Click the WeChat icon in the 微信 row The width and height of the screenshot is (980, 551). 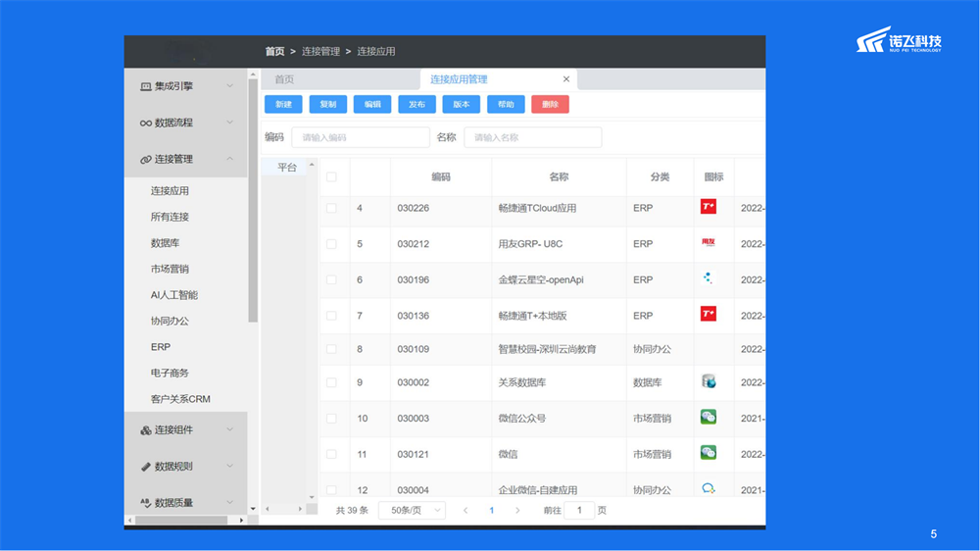[x=709, y=452]
